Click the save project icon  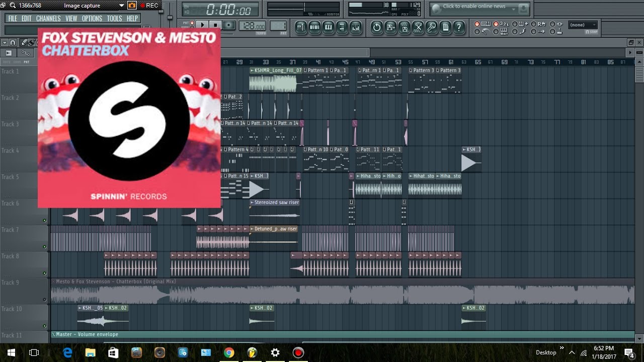click(x=391, y=27)
